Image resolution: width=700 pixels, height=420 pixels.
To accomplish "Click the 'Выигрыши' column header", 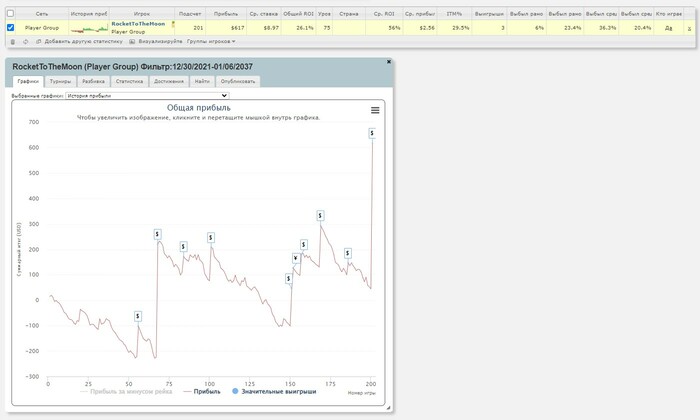I will 489,14.
